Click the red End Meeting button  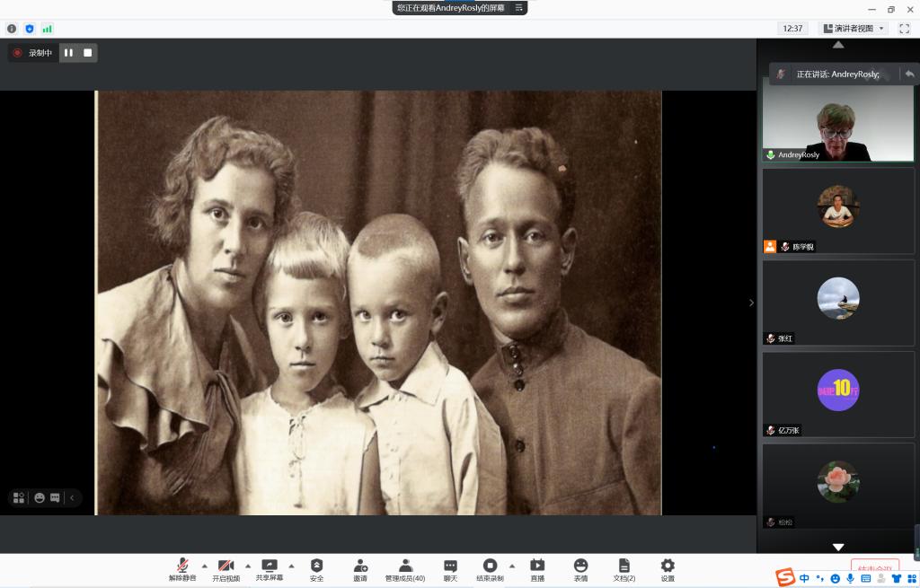point(874,568)
